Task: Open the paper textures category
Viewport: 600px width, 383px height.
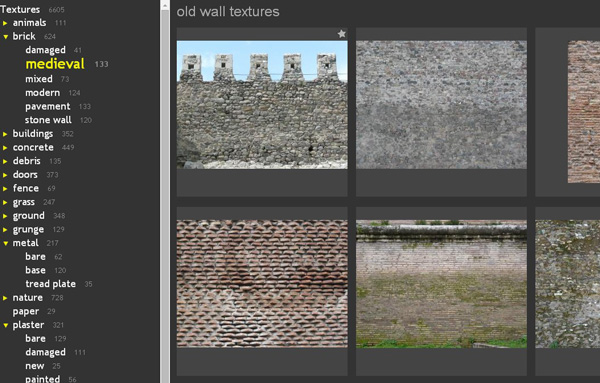Action: [26, 311]
